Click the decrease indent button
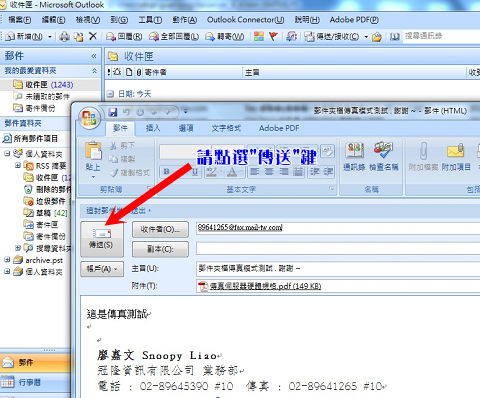The image size is (480, 398). (314, 172)
